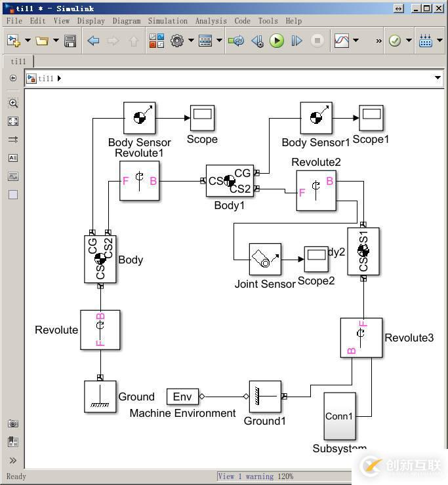
Task: Select the Env Machine Environment block
Action: 182,397
